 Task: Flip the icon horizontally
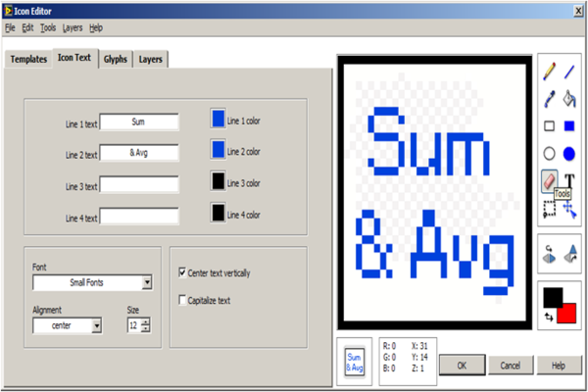pos(550,255)
